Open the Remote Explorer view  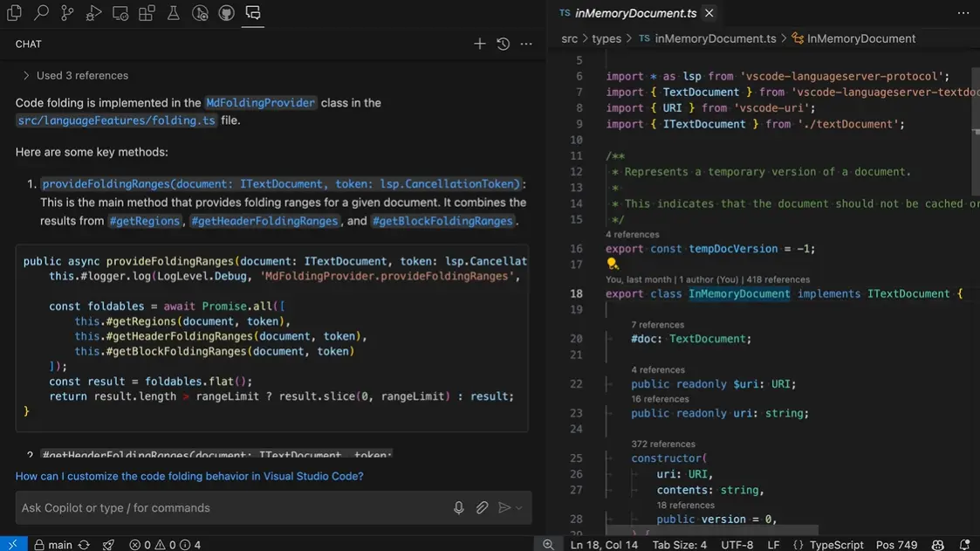120,12
